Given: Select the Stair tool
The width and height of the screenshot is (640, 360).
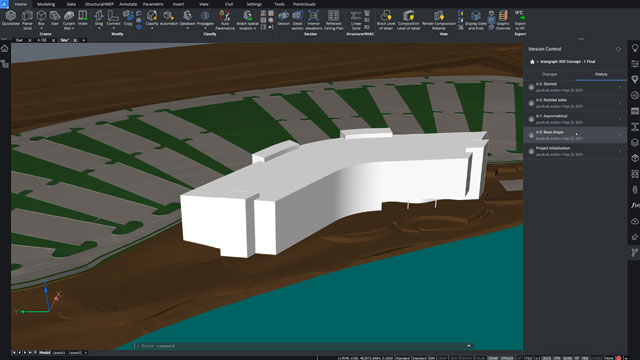Looking at the screenshot, I should coord(55,18).
